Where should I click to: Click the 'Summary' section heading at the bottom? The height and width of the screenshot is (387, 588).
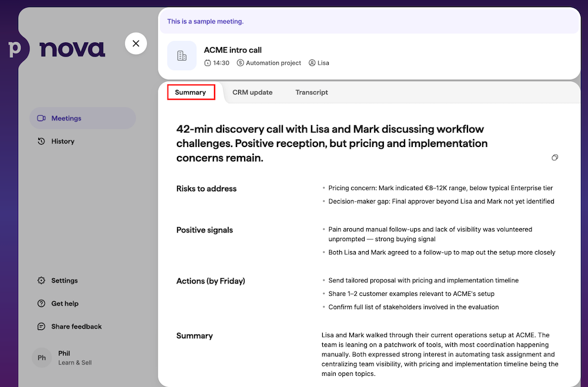tap(194, 336)
